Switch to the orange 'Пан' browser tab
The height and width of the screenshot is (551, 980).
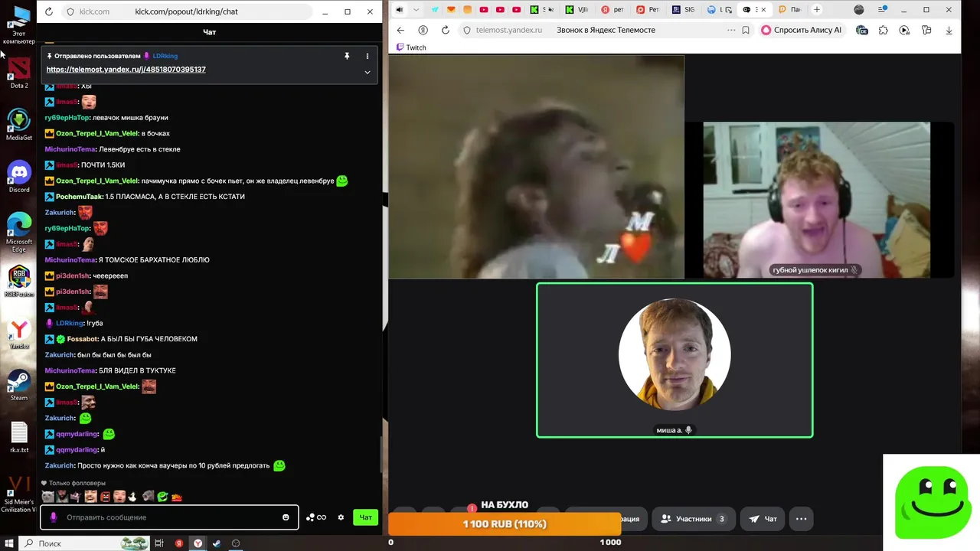click(790, 10)
